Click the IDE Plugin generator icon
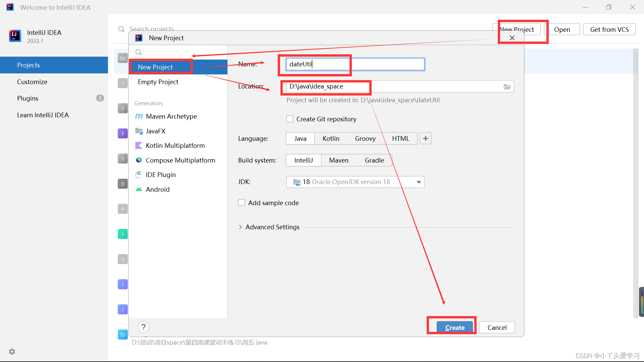This screenshot has width=644, height=362. tap(139, 175)
